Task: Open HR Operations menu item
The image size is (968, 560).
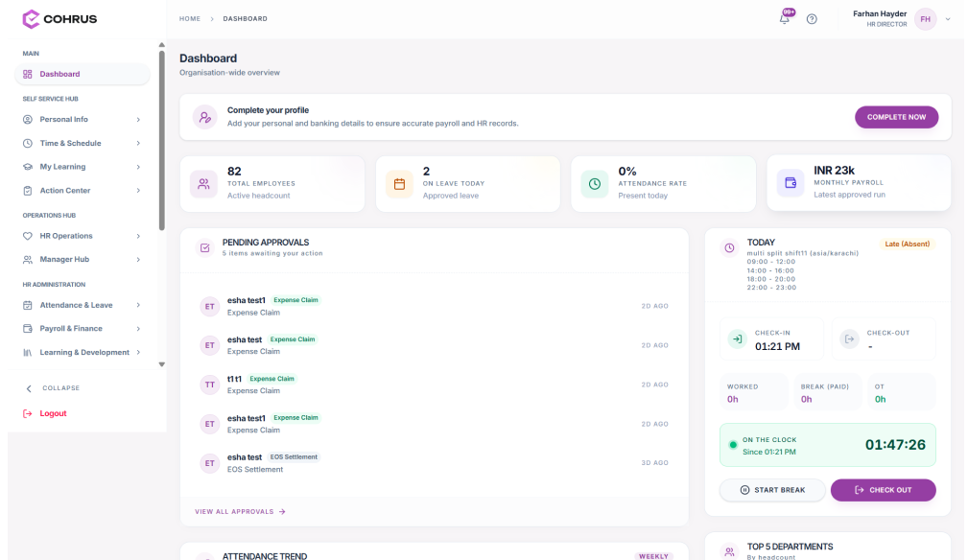Action: 83,236
